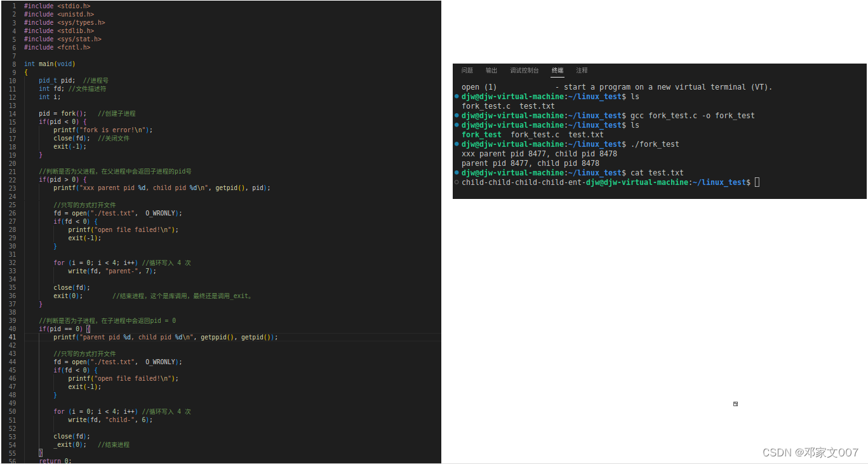Click the blue dot beside the gcc command
868x464 pixels.
point(457,116)
